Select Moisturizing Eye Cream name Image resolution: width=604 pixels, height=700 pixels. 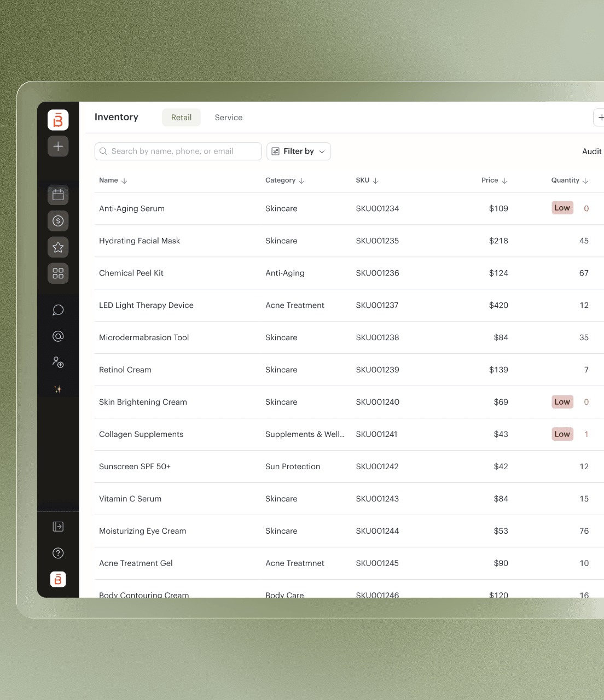click(x=143, y=531)
